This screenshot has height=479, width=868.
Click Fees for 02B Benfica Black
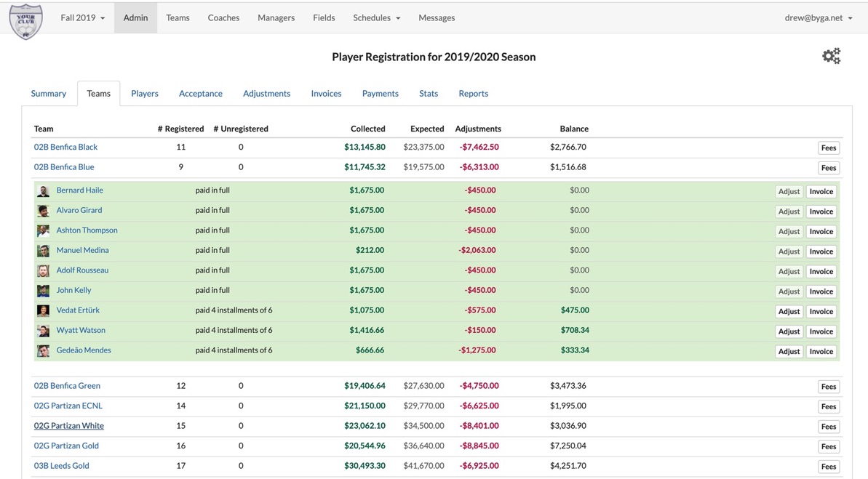(828, 147)
